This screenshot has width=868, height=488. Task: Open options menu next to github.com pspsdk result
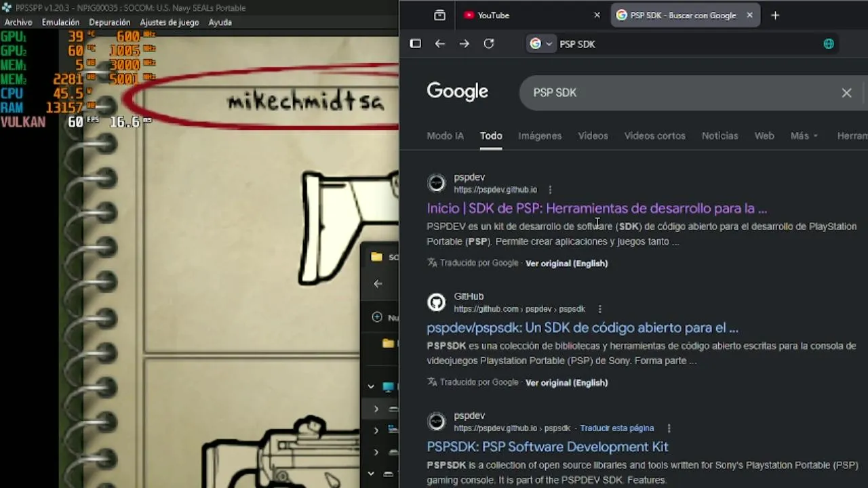599,309
